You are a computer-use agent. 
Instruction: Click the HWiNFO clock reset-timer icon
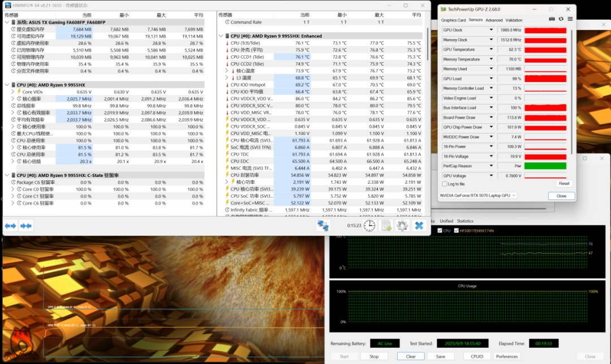click(x=369, y=226)
